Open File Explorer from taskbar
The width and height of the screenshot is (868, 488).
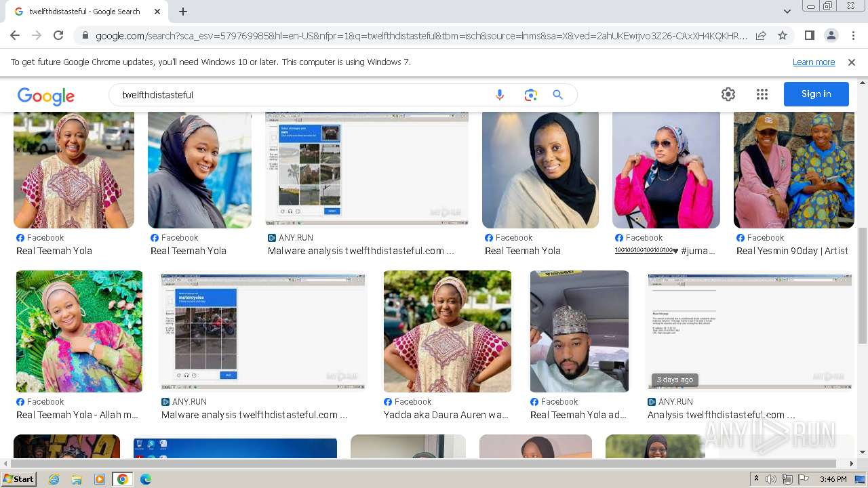tap(77, 479)
